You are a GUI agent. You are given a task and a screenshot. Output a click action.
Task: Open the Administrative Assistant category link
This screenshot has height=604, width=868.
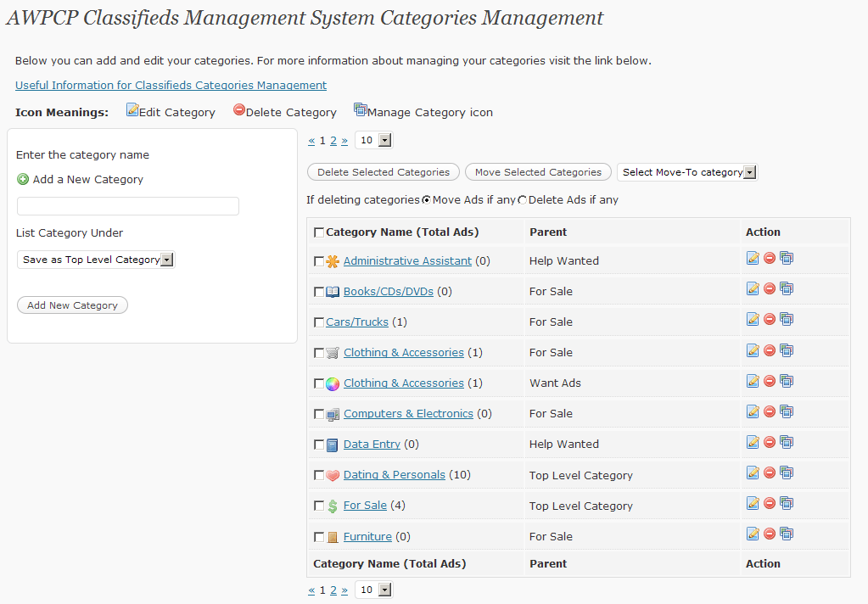[x=407, y=260]
